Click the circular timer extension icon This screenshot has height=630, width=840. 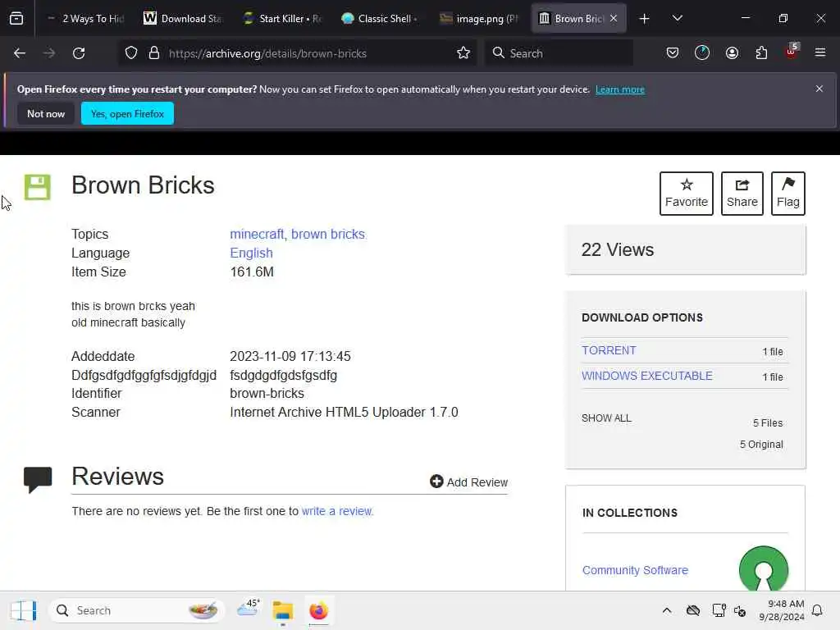[x=702, y=53]
